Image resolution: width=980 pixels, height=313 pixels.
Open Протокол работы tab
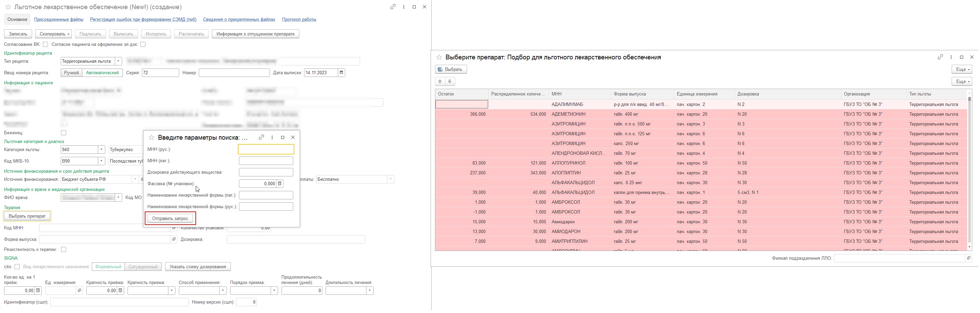(299, 20)
